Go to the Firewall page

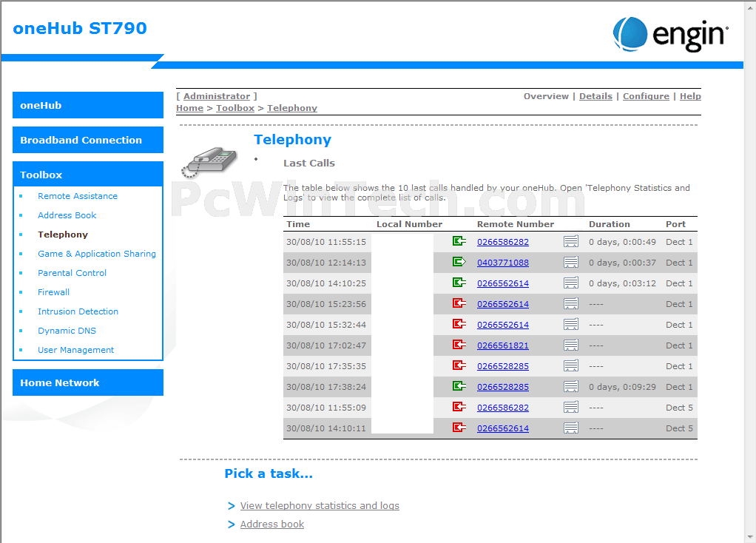point(53,292)
